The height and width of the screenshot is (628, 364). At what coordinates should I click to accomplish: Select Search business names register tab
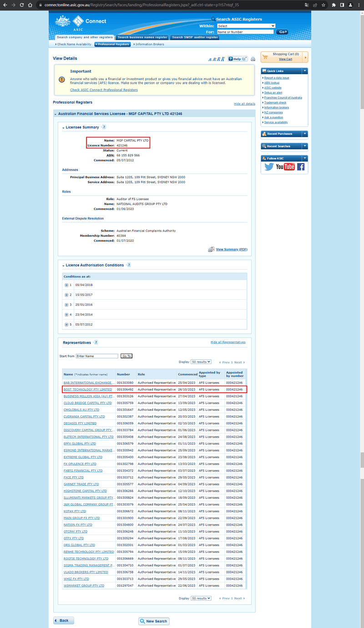tap(142, 37)
